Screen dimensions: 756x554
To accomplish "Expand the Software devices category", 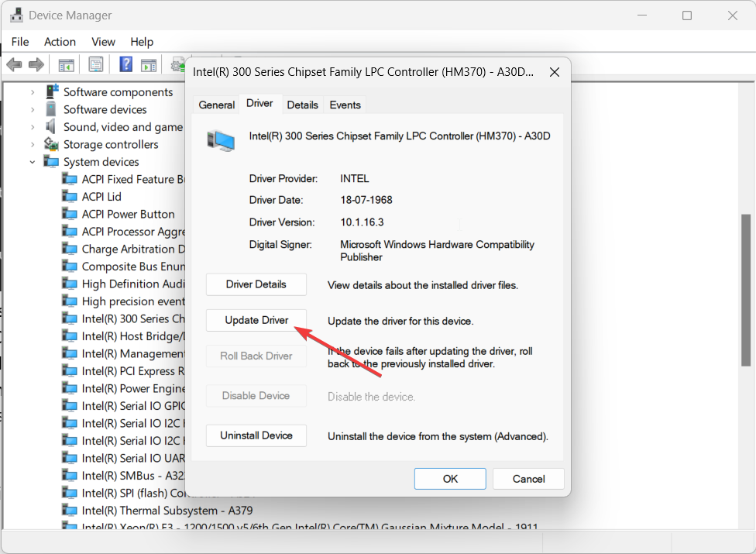I will 33,109.
